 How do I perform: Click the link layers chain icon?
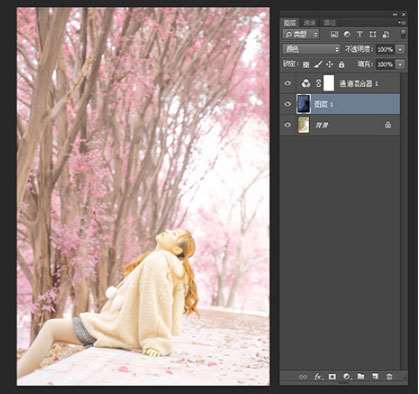303,377
